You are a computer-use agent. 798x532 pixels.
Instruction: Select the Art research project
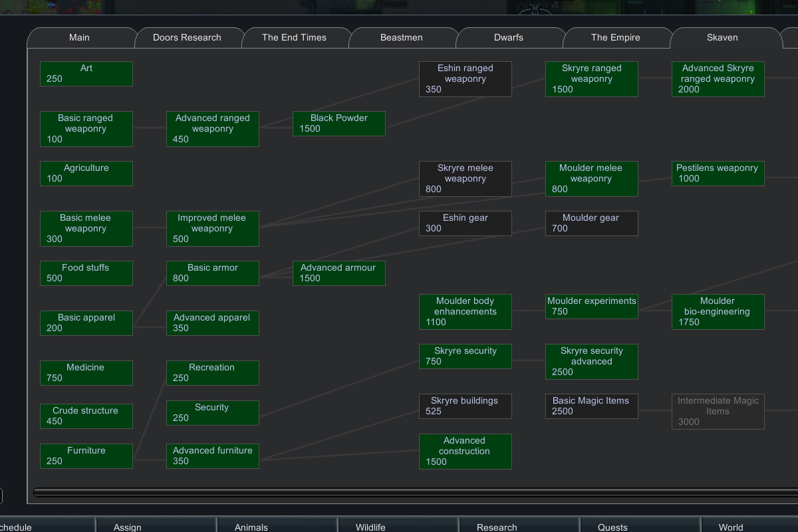[x=86, y=74]
